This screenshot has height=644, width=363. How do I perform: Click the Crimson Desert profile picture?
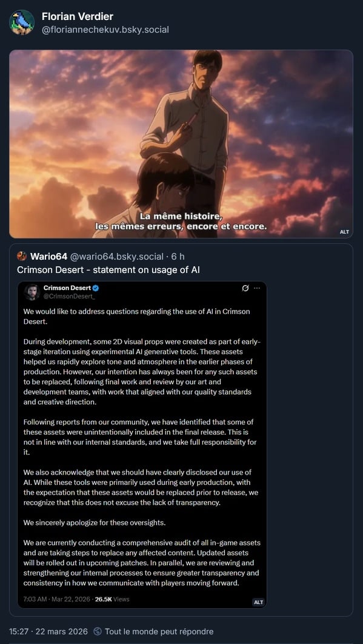pos(32,292)
